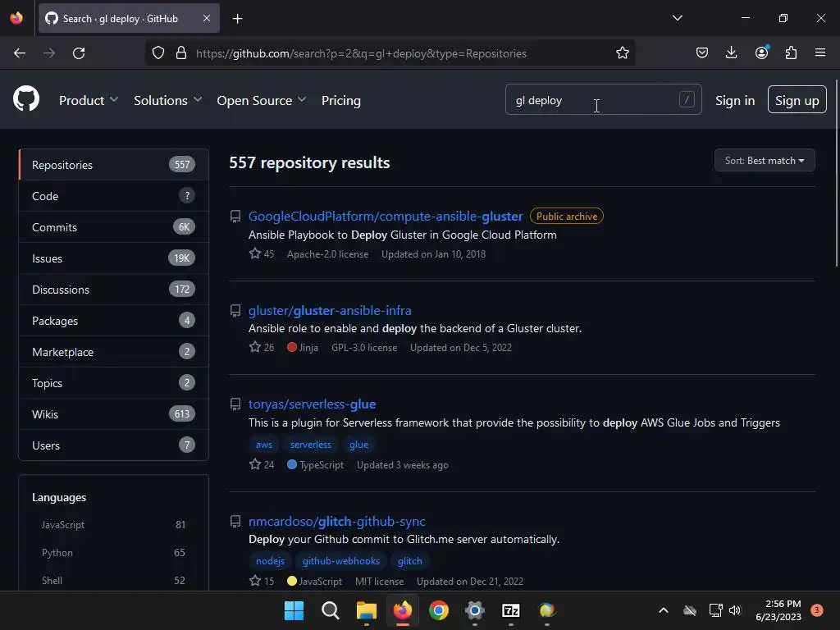Click the repo icon beside toryas/serverless-glue
Screen dimensions: 840x630
pos(235,404)
